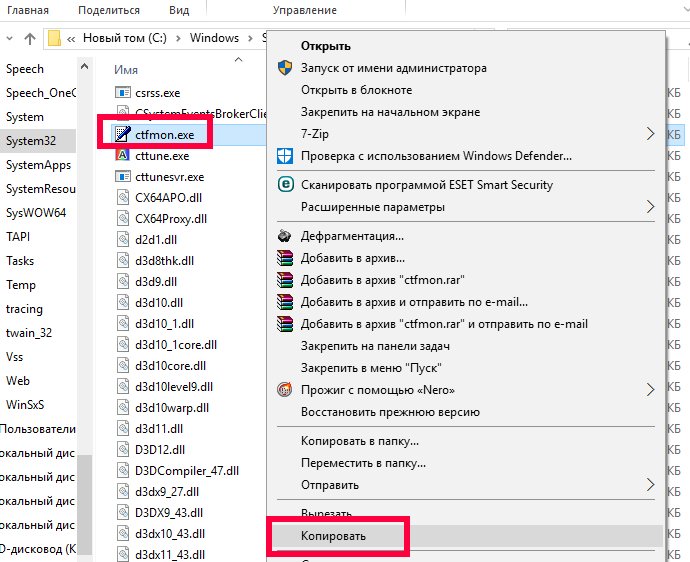Select "Копировать" from the context menu

tap(334, 536)
